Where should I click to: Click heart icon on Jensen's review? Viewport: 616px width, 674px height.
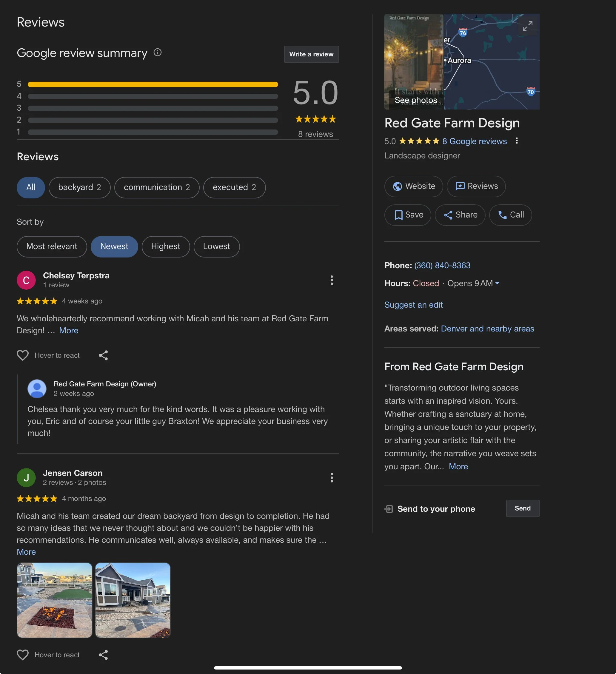click(23, 655)
